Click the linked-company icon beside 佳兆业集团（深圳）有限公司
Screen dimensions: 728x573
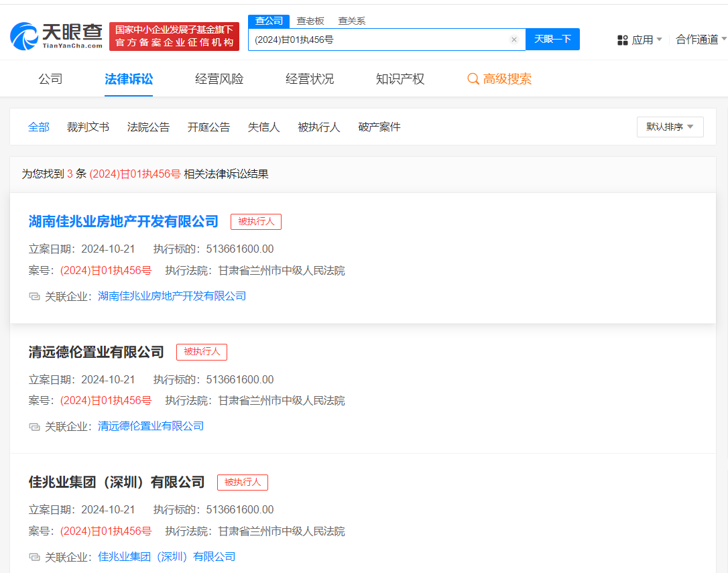35,557
